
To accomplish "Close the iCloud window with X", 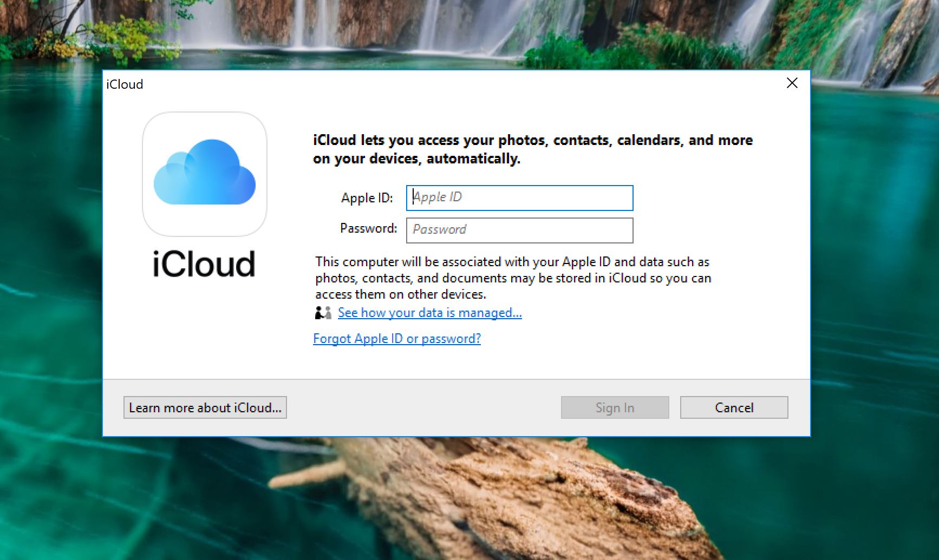I will click(x=792, y=83).
